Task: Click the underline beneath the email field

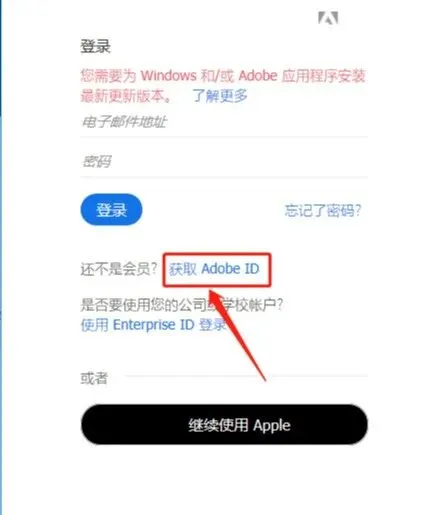Action: [x=224, y=137]
